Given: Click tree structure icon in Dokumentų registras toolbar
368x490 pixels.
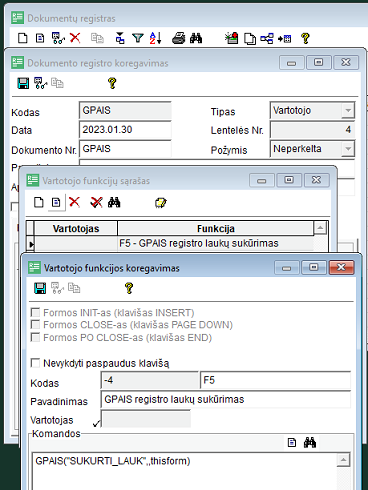Looking at the screenshot, I should pyautogui.click(x=267, y=38).
